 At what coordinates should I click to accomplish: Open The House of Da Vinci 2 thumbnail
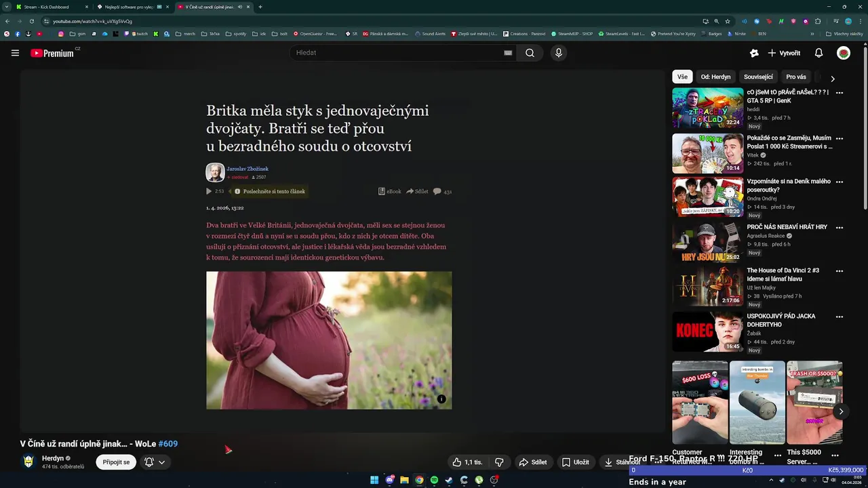click(x=708, y=286)
